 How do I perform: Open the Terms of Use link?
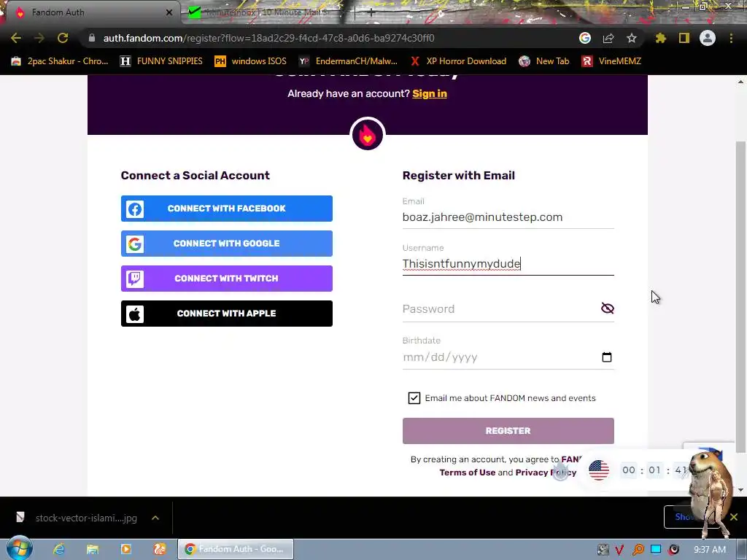tap(468, 472)
